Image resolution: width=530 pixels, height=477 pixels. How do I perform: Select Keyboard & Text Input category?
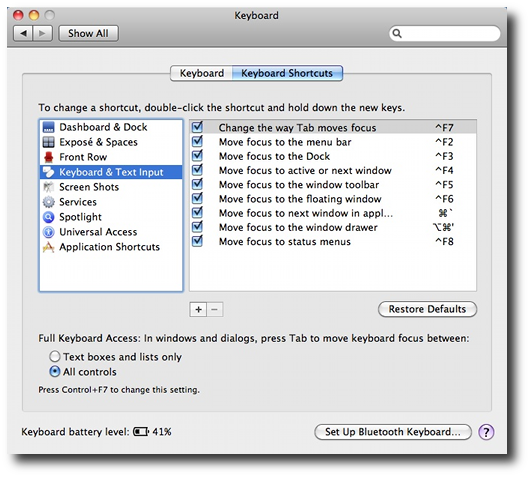(x=111, y=172)
